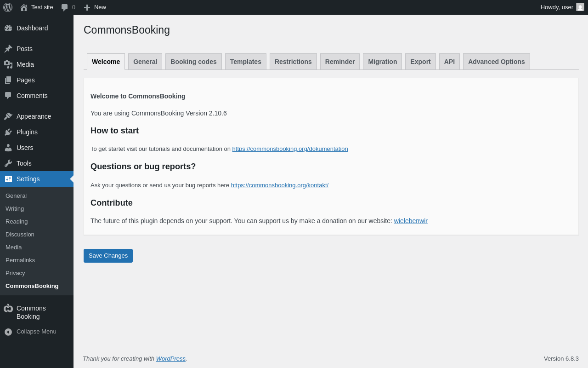Click the Settings sliders icon
Viewport: 588px width, 368px height.
tap(8, 179)
